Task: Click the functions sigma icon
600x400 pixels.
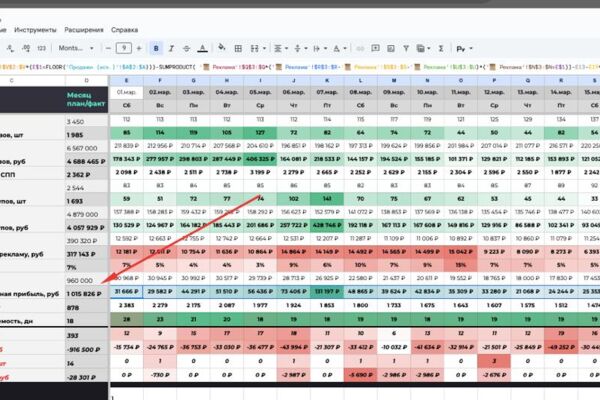Action: pyautogui.click(x=441, y=48)
